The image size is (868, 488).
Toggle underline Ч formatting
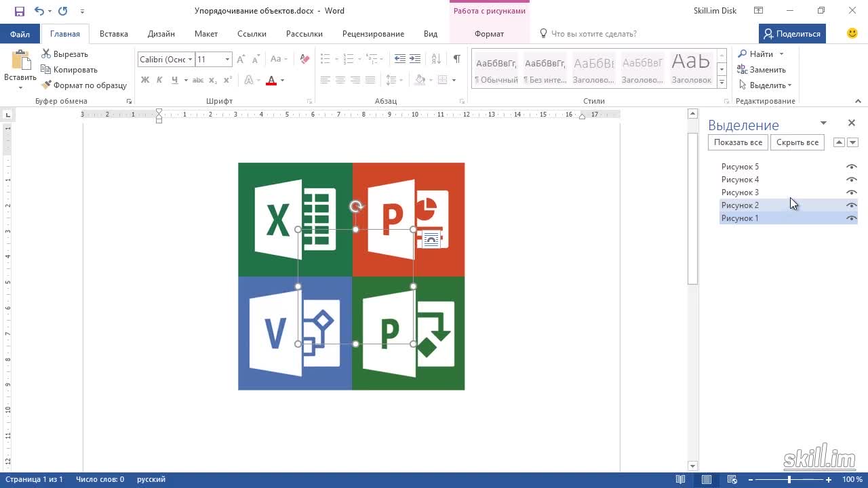click(175, 80)
